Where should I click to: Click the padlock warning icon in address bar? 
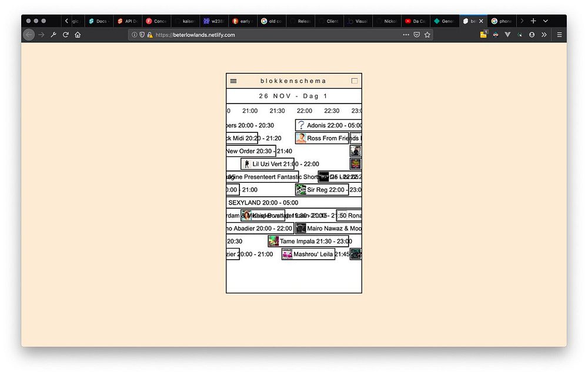(149, 35)
